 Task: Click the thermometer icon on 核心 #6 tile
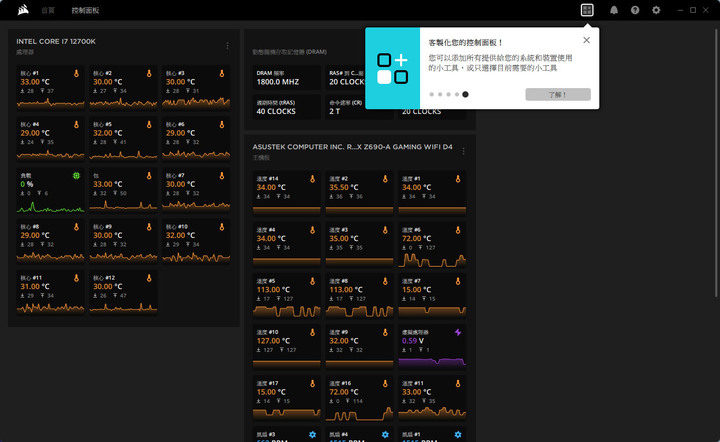(222, 124)
